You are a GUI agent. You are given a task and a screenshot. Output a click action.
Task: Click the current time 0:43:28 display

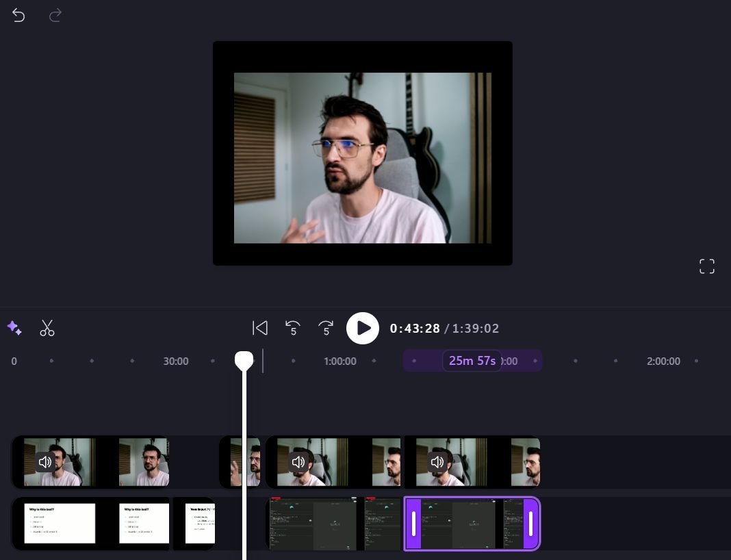coord(415,328)
